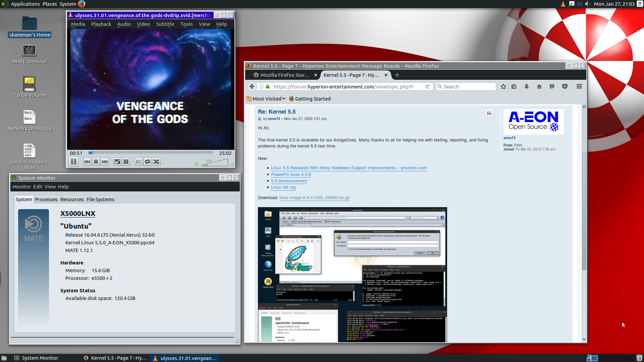Click the Firefox page vertical scrollbar
Image resolution: width=644 pixels, height=362 pixels.
pyautogui.click(x=584, y=211)
